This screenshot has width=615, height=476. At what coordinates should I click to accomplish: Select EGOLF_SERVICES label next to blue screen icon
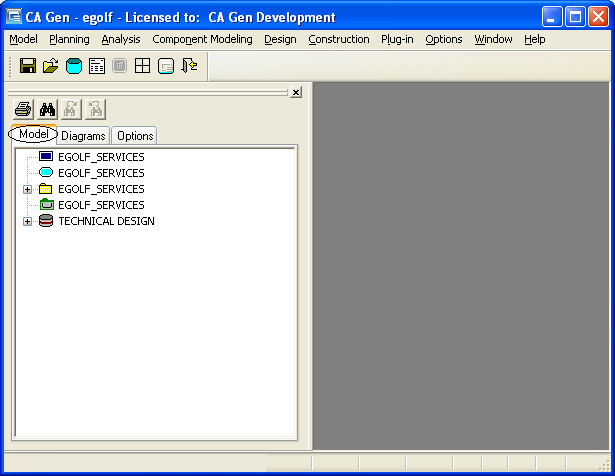point(101,157)
